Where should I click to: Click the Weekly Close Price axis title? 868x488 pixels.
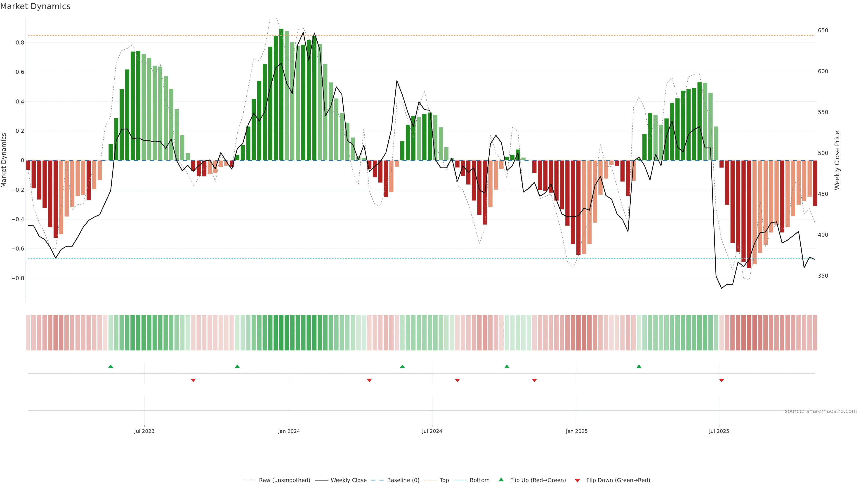pos(837,160)
